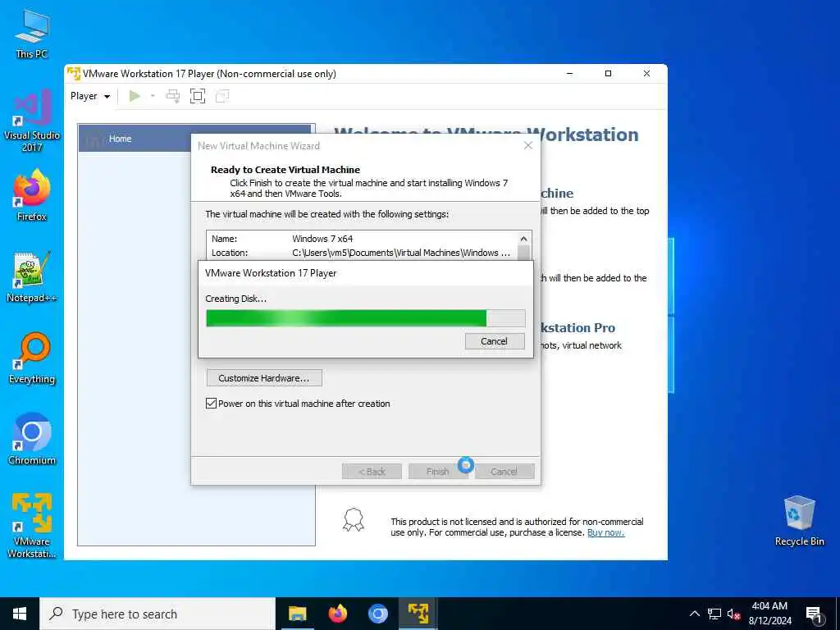This screenshot has width=840, height=630.
Task: Click the Unity mode toolbar icon
Action: pyautogui.click(x=221, y=96)
